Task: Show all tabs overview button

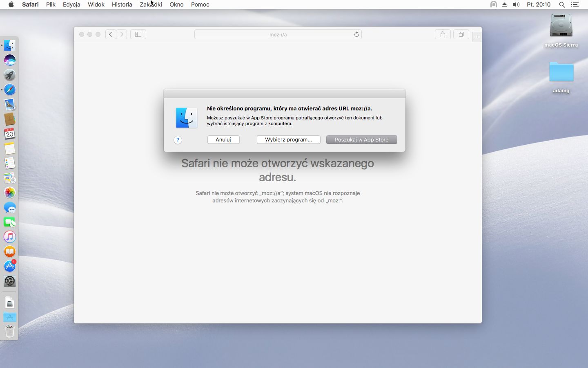Action: (x=461, y=34)
